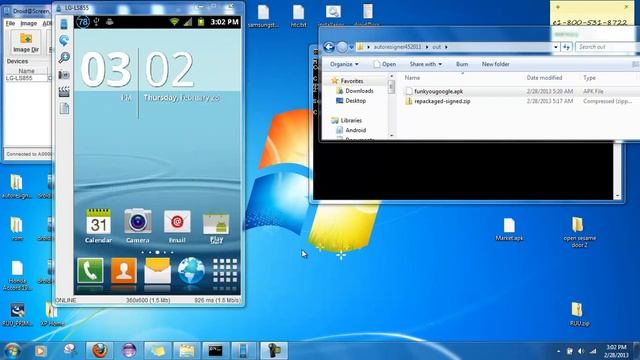Click the Search out input field
The width and height of the screenshot is (640, 360).
pyautogui.click(x=606, y=47)
